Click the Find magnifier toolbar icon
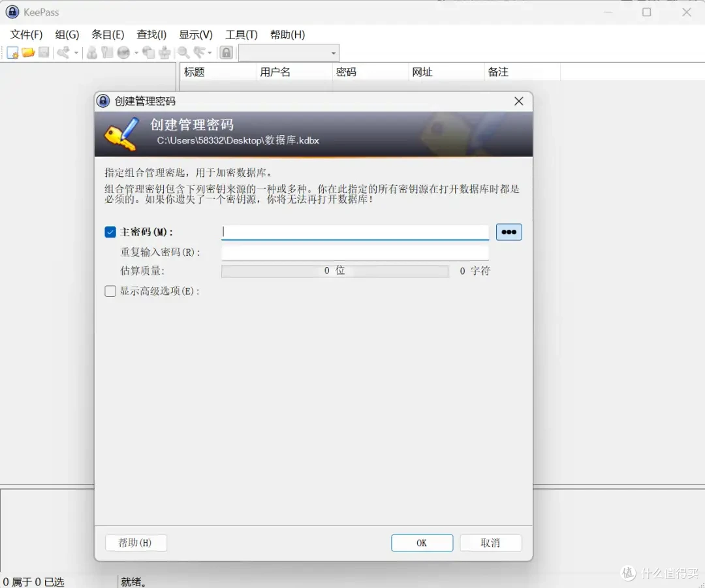This screenshot has width=705, height=588. (x=183, y=53)
